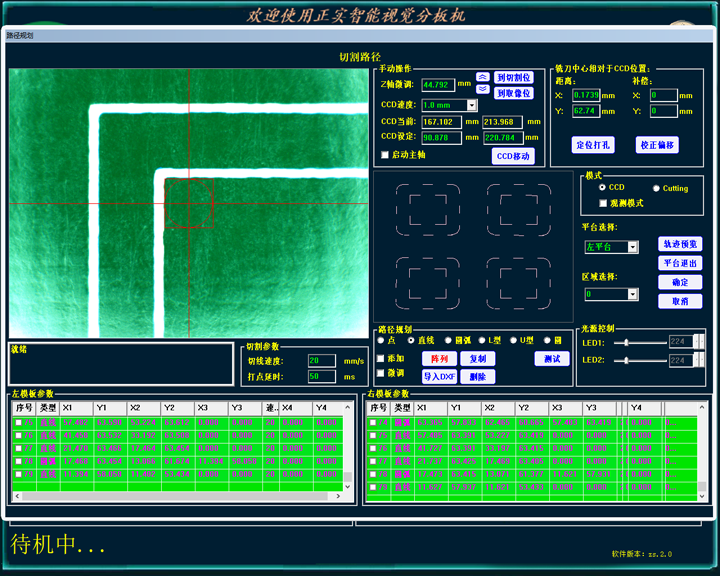
Task: Choose the U型 path type
Action: [513, 340]
